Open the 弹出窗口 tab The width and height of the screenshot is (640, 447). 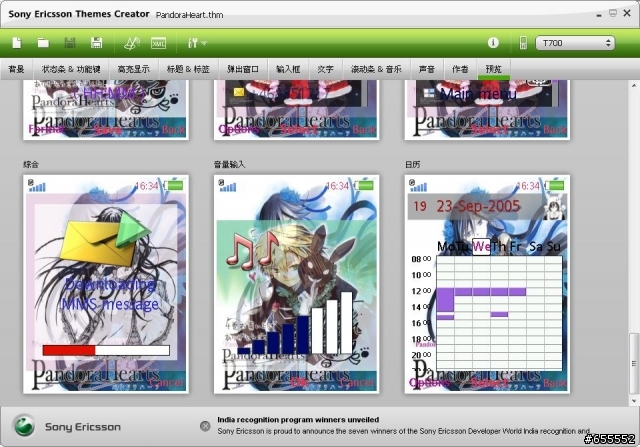[x=243, y=69]
